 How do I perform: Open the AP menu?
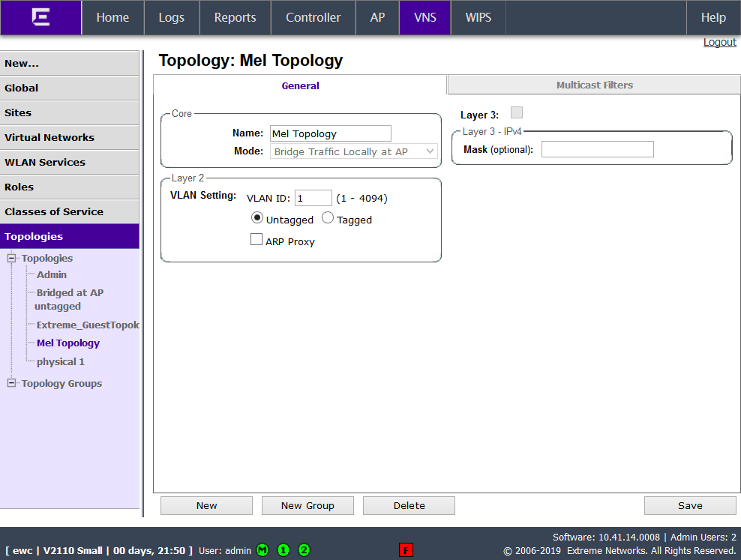[x=377, y=17]
